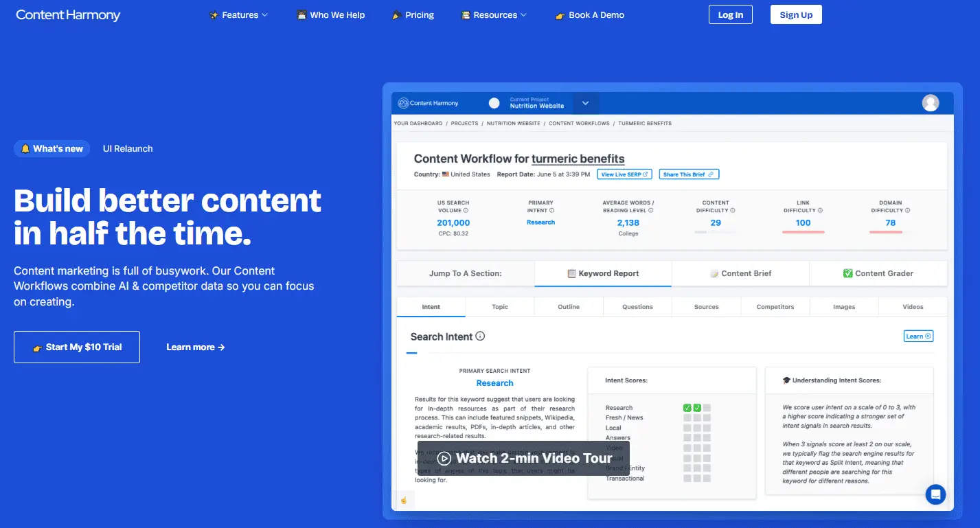Click CONTENT WORKFLOWS breadcrumb
The image size is (980, 528).
579,124
